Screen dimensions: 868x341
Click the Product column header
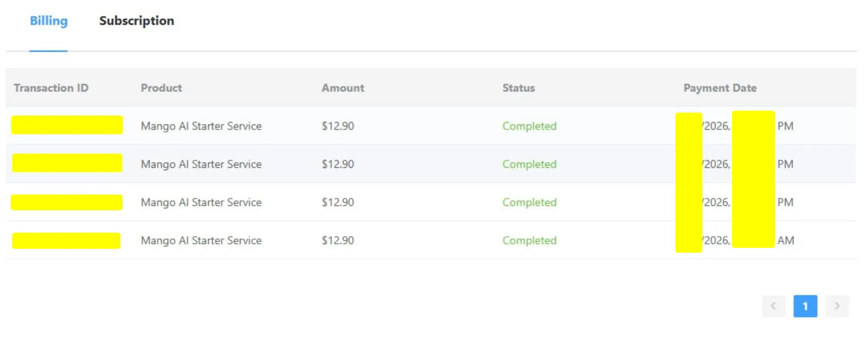click(161, 88)
